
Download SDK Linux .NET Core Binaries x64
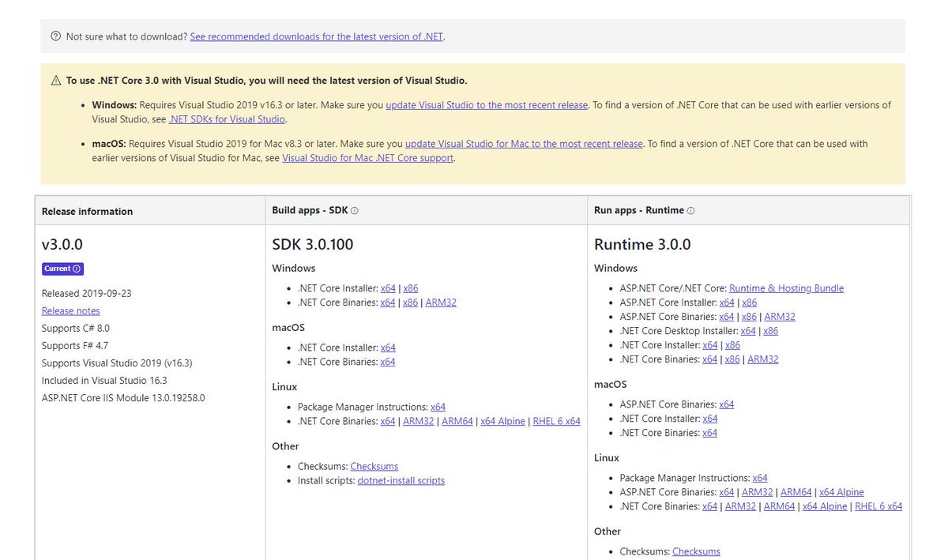388,422
